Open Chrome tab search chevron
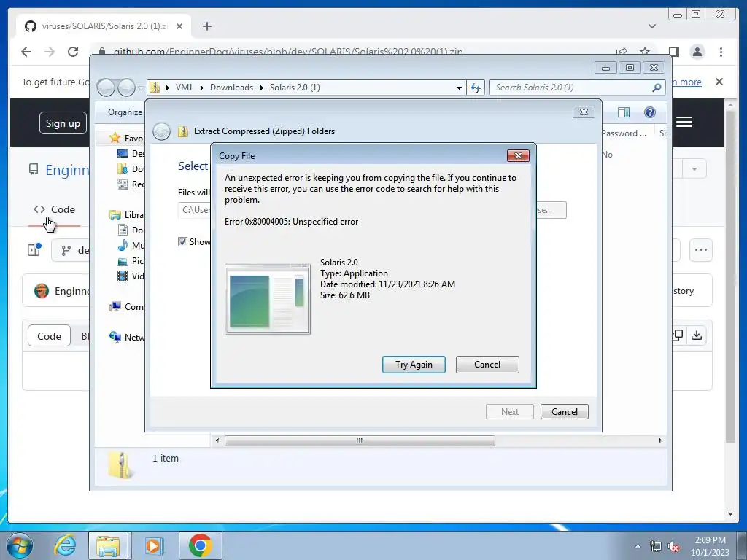 coord(652,26)
